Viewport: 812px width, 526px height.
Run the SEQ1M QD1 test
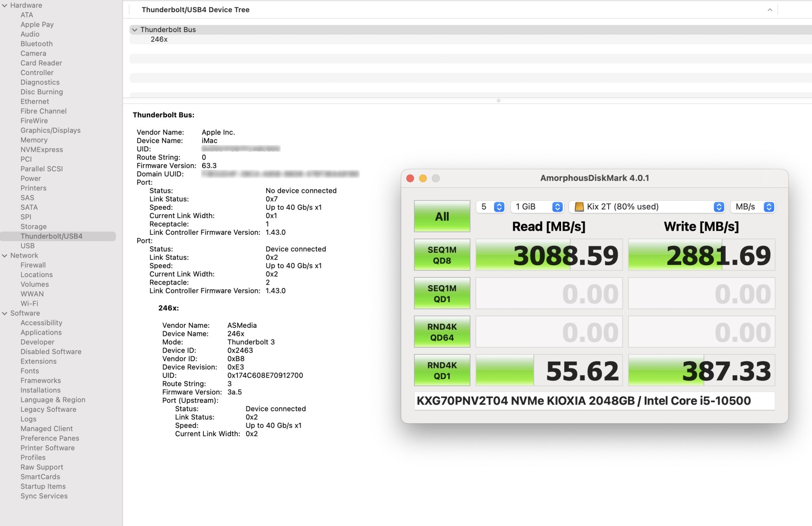pyautogui.click(x=442, y=293)
